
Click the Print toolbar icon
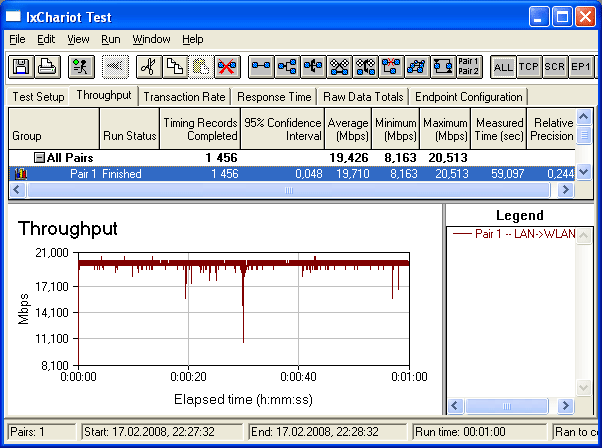[48, 67]
